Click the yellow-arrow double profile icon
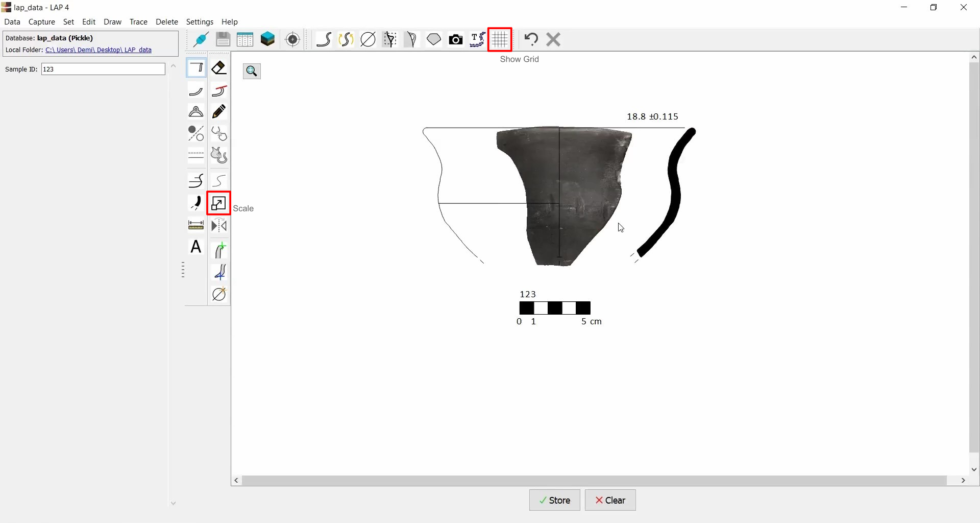Viewport: 980px width, 523px height. tap(346, 39)
